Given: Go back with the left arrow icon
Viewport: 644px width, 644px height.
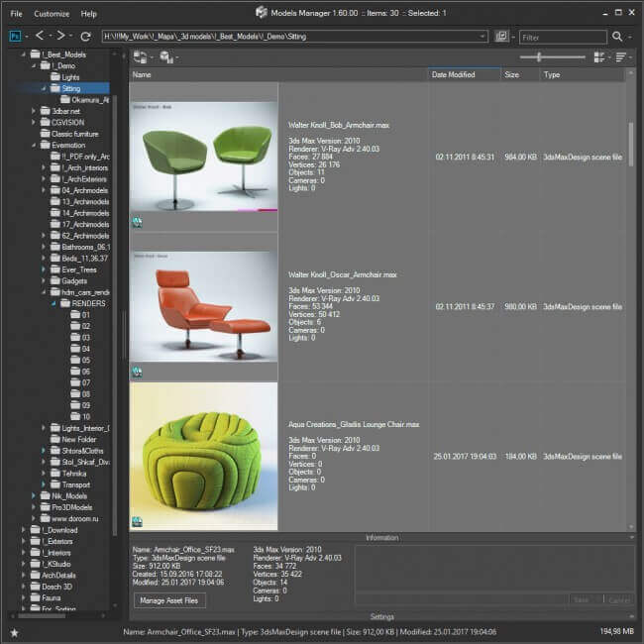Looking at the screenshot, I should 40,36.
